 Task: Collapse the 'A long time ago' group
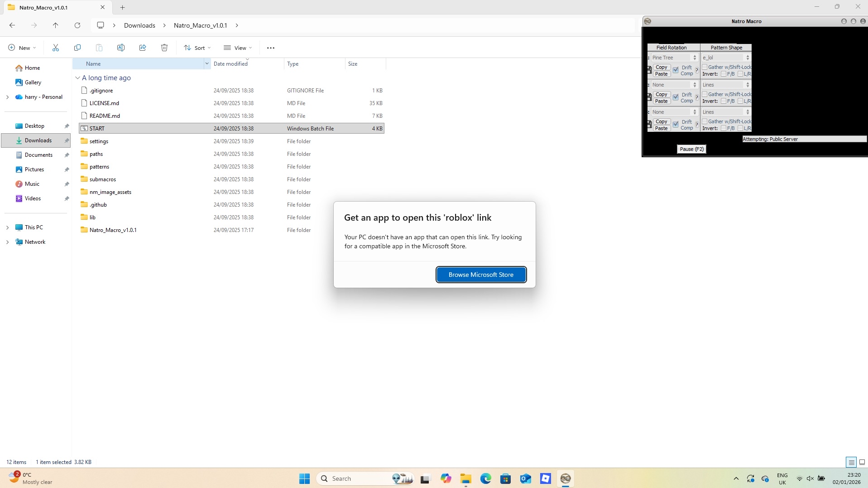click(77, 77)
